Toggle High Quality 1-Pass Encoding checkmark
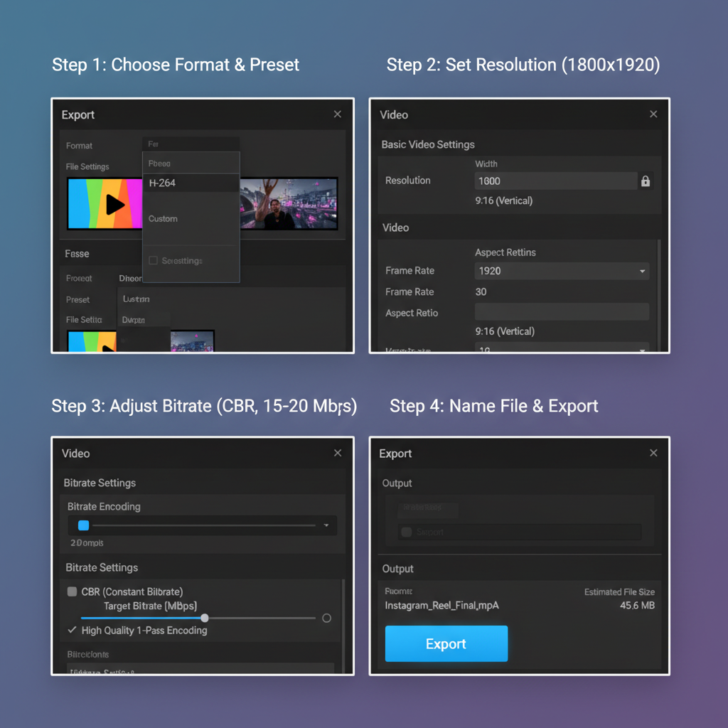Viewport: 728px width, 728px height. (x=72, y=630)
